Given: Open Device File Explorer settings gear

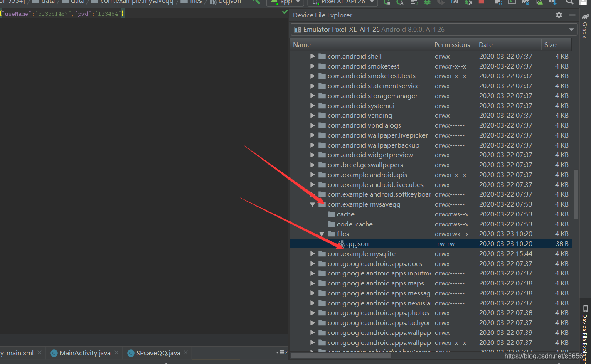Looking at the screenshot, I should pos(559,15).
